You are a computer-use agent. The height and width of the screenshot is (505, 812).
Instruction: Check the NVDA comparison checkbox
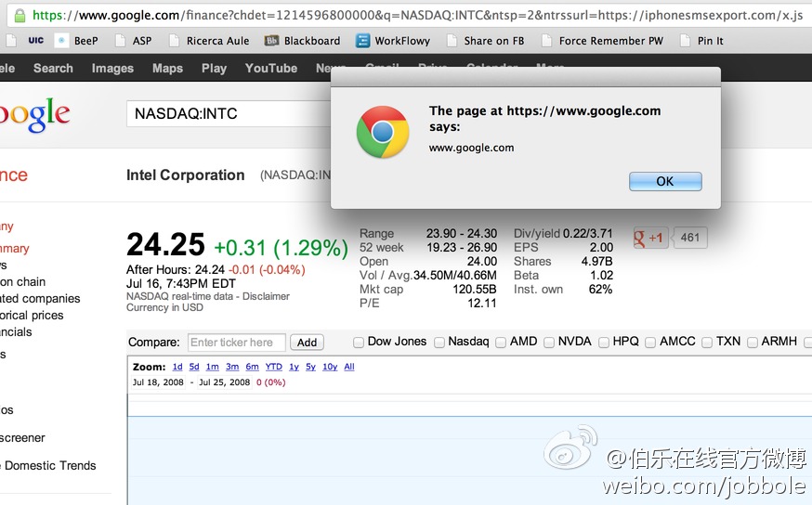(549, 342)
